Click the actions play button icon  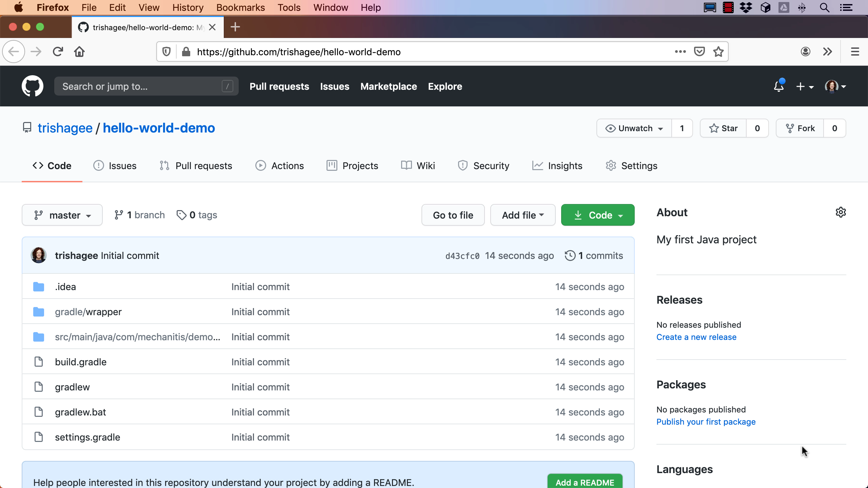[x=260, y=166]
